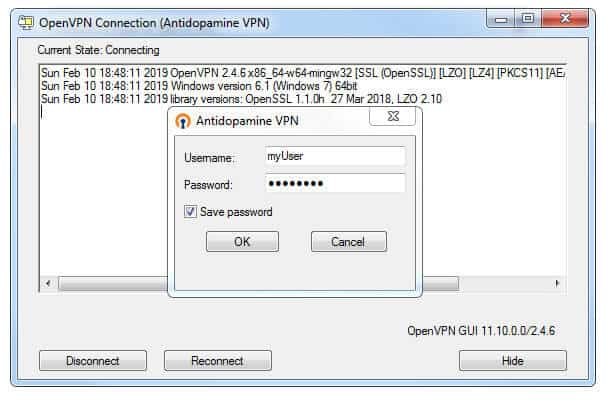The height and width of the screenshot is (403, 615).
Task: Click the OpenVPN version log line
Action: coord(303,73)
